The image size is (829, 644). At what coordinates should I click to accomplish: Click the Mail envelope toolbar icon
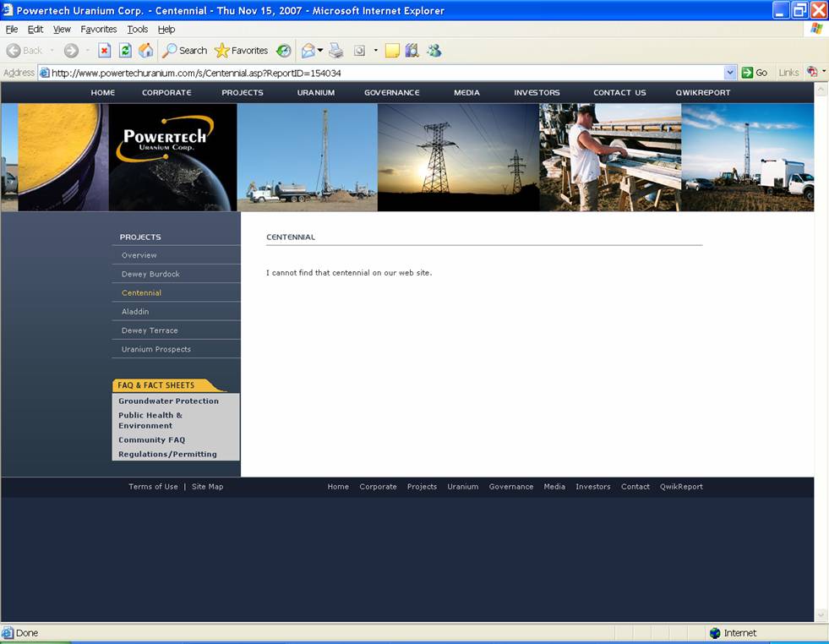click(x=308, y=51)
